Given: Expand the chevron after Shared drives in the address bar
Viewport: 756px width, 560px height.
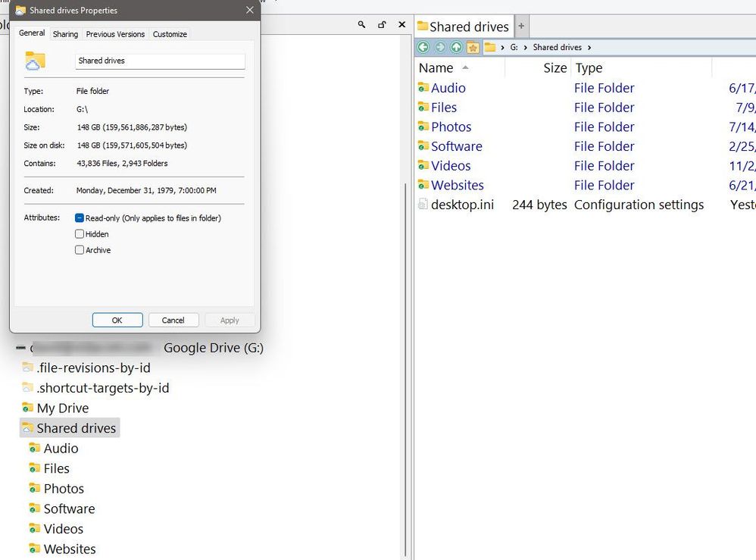Looking at the screenshot, I should pos(589,47).
